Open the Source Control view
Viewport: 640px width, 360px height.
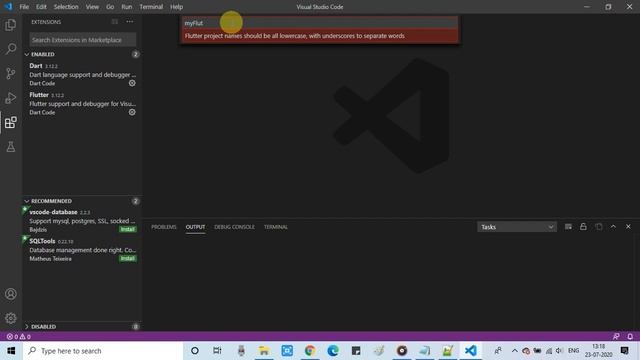11,73
